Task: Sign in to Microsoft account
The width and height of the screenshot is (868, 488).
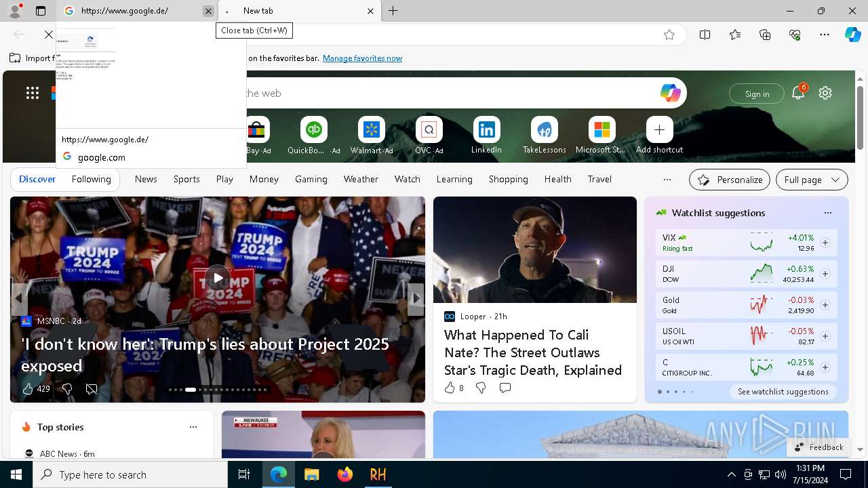Action: pos(757,94)
